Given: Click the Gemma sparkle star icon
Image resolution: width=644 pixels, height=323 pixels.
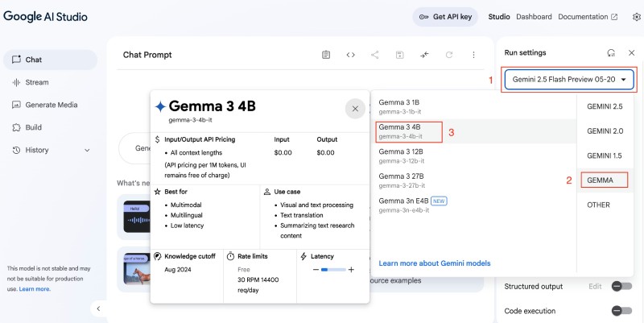Looking at the screenshot, I should point(160,107).
